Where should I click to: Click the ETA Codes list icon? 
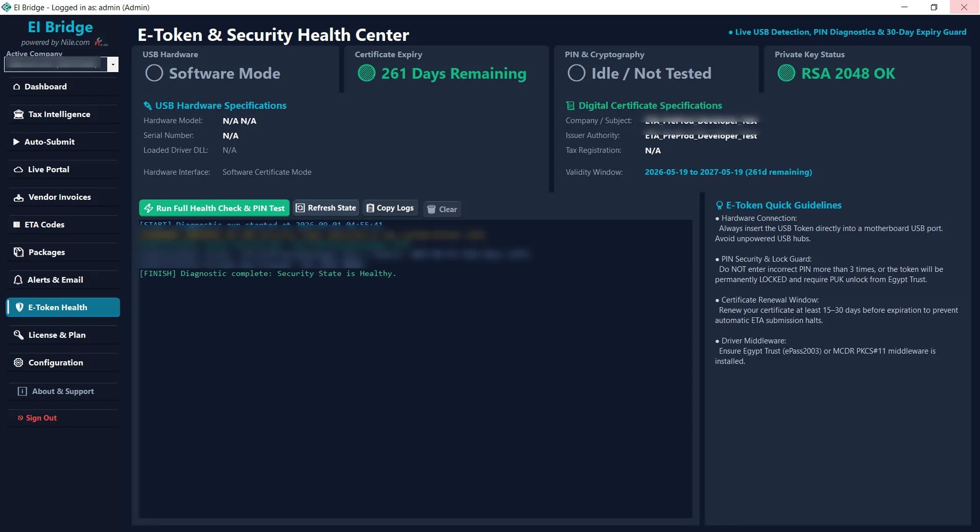[17, 225]
